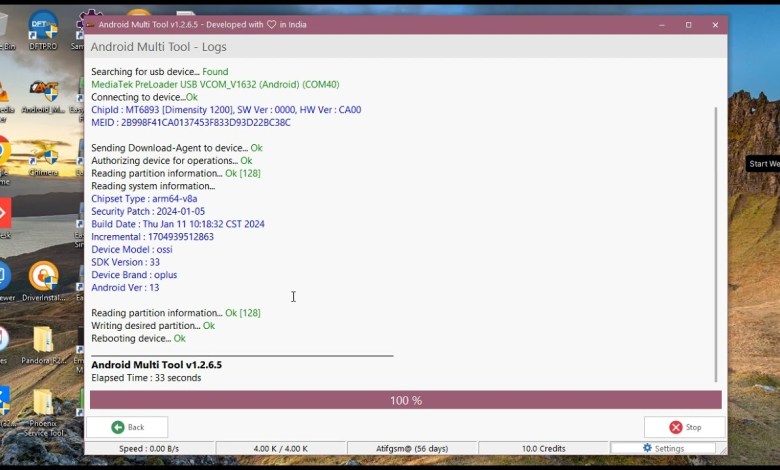Click the Back button
780x470 pixels.
[x=127, y=427]
